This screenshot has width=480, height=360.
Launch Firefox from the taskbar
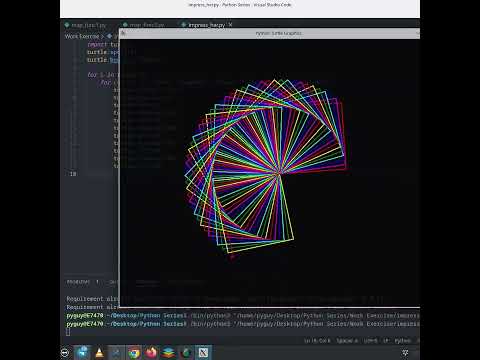point(151,353)
